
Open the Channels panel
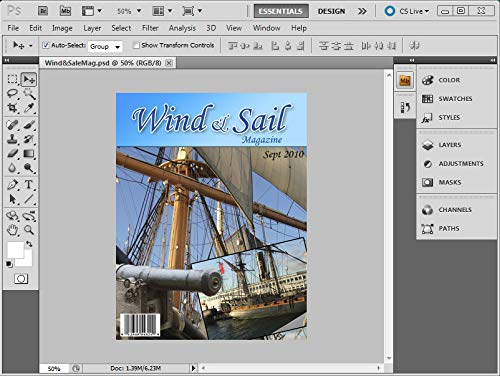(456, 210)
